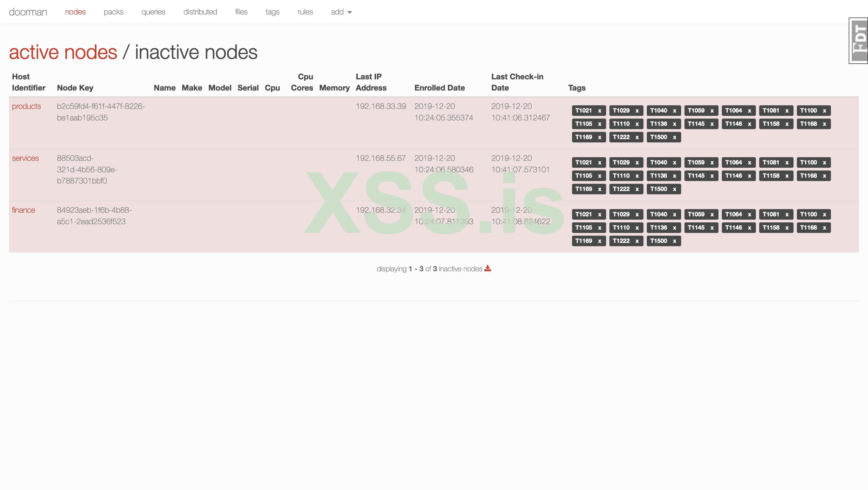Open the finance host link

click(23, 210)
